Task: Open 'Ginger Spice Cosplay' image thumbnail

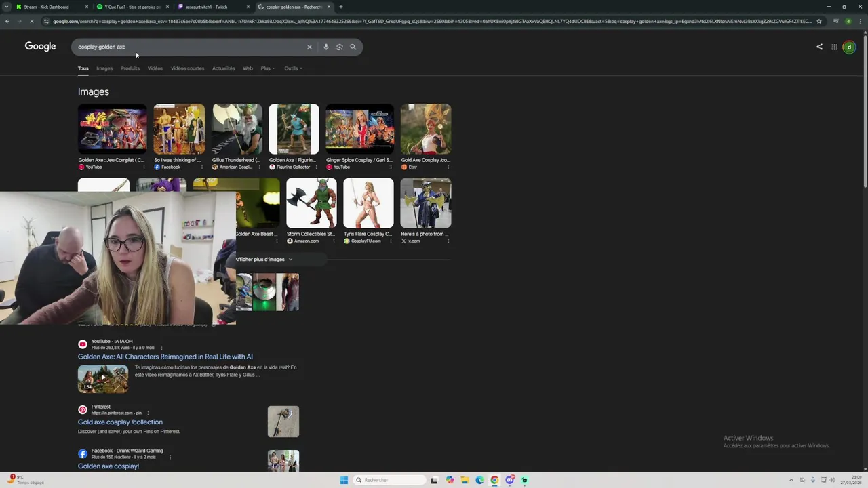Action: (x=359, y=129)
